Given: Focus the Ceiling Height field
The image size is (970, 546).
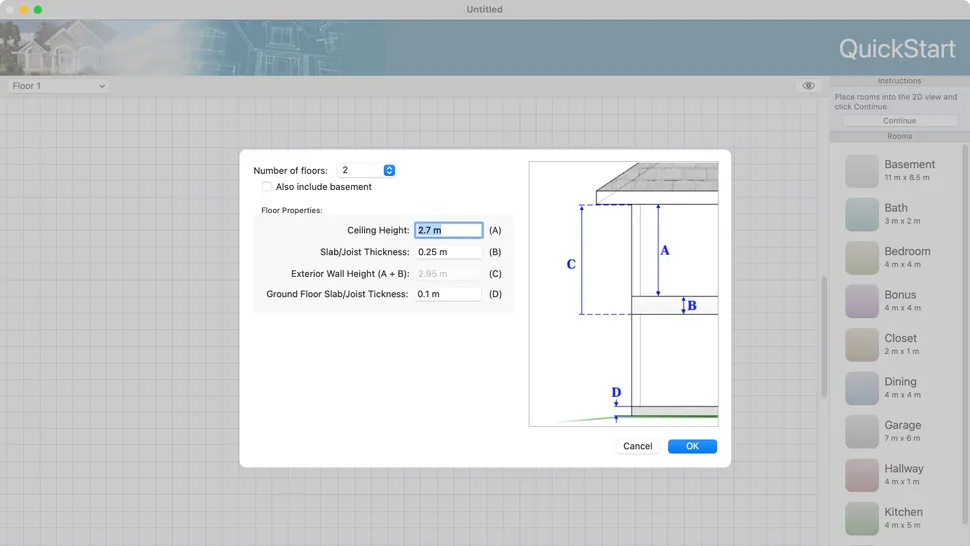Looking at the screenshot, I should coord(448,230).
